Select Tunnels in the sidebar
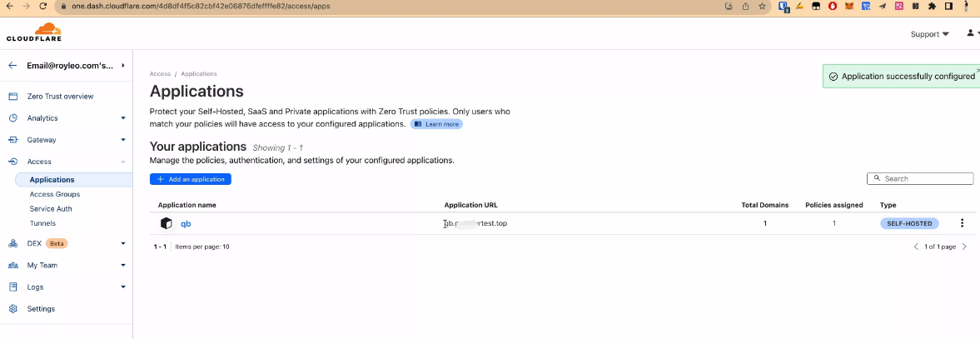The image size is (980, 339). point(42,223)
